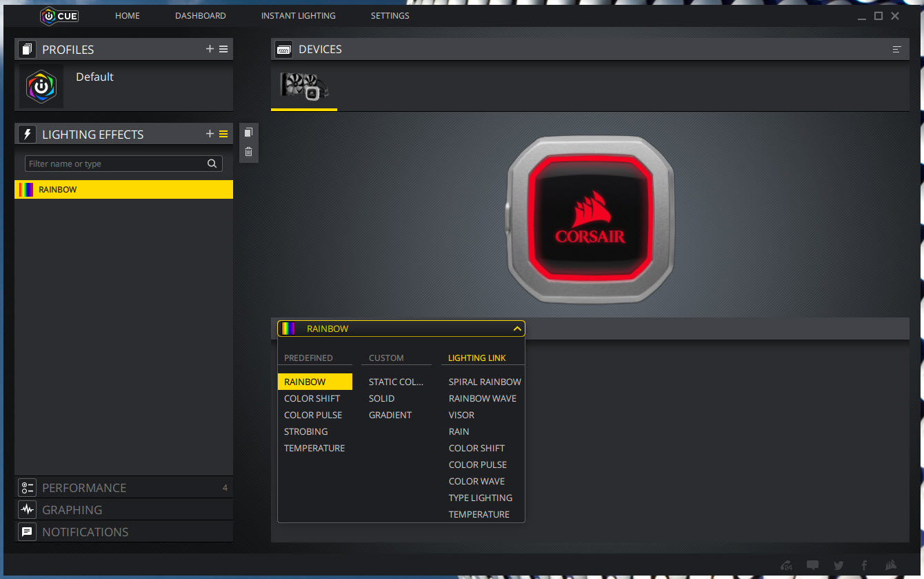Image resolution: width=924 pixels, height=579 pixels.
Task: Click the search magnifier icon
Action: click(x=212, y=164)
